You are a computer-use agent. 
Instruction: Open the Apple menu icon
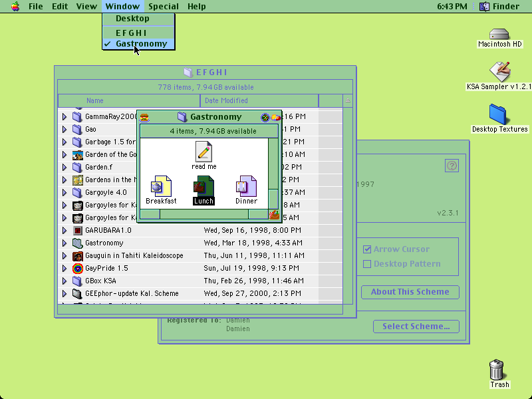15,7
